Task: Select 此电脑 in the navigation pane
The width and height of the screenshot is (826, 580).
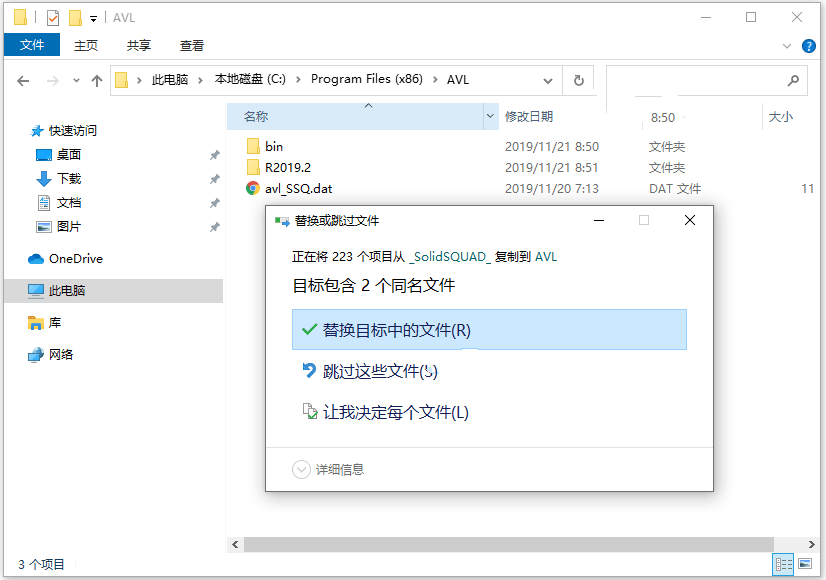Action: [113, 291]
